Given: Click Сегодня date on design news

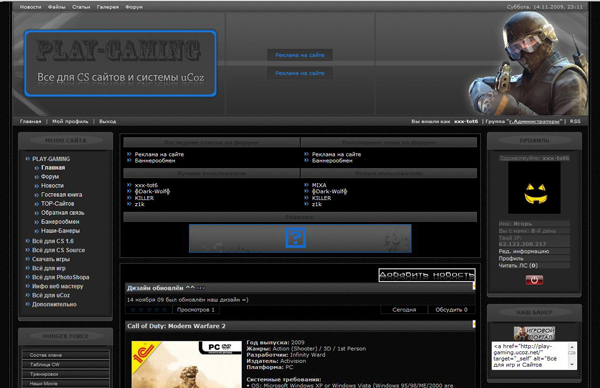Looking at the screenshot, I should [x=404, y=310].
